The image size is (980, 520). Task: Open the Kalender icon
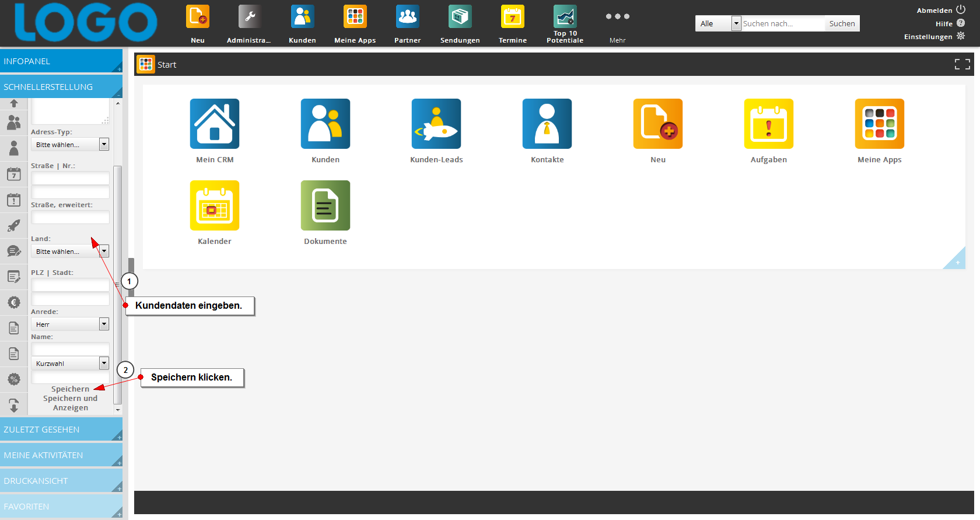click(214, 205)
